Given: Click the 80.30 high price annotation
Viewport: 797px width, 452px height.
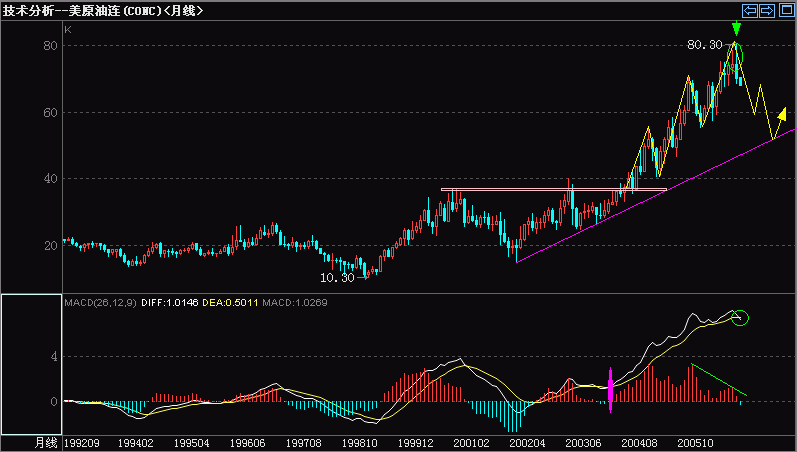Looking at the screenshot, I should [x=704, y=45].
